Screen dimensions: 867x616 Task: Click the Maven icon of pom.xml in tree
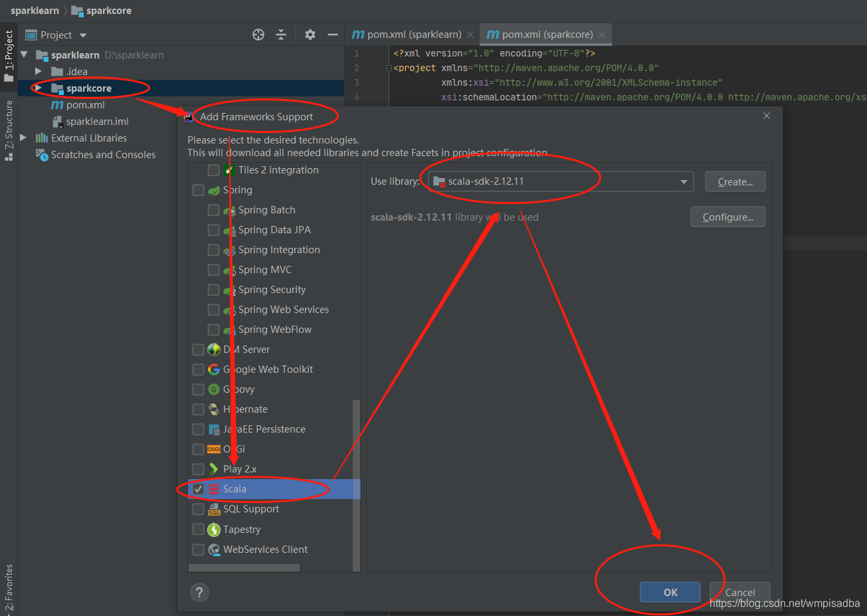57,105
